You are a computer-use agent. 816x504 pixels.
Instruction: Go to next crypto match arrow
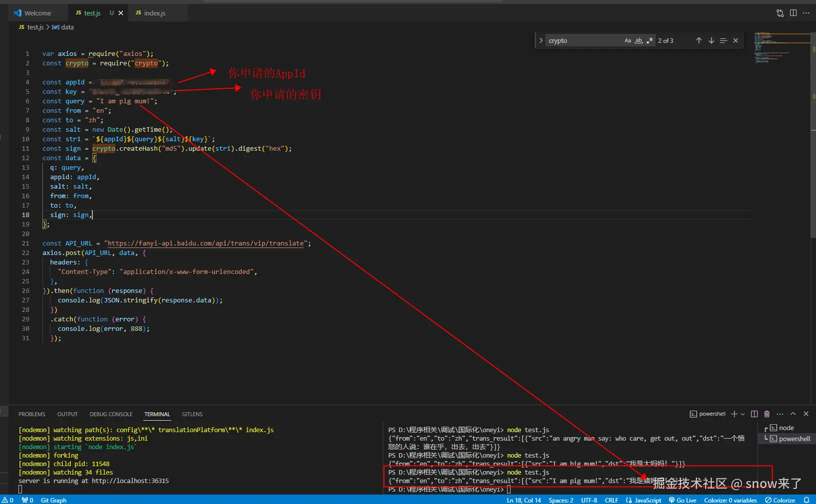pos(711,41)
